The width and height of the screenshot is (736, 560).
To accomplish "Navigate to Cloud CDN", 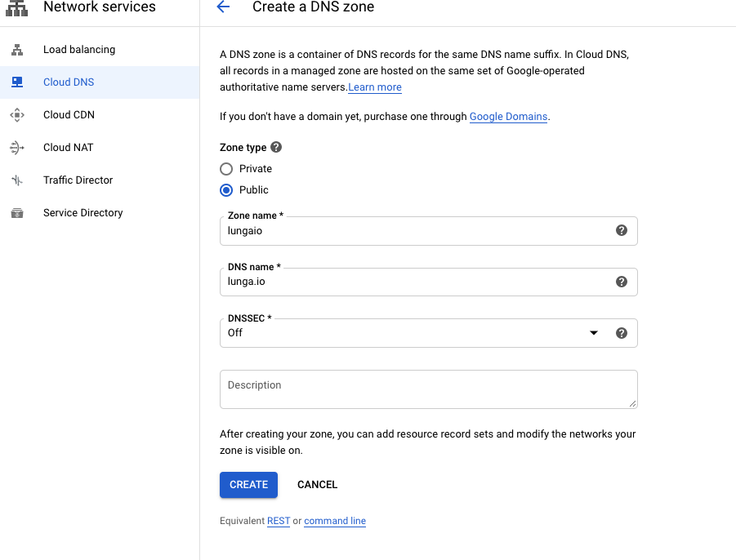I will [x=100, y=115].
